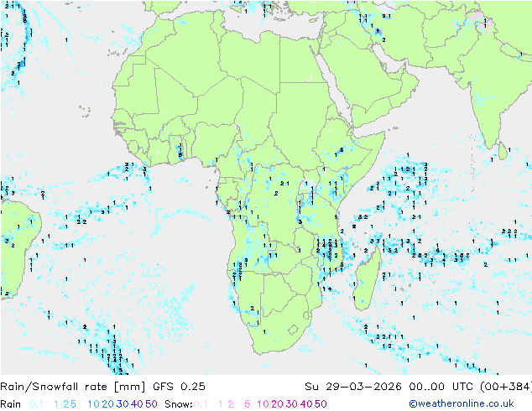Pick the Snow legend 5 color value
Screen dimensions: 532x411
[247, 404]
